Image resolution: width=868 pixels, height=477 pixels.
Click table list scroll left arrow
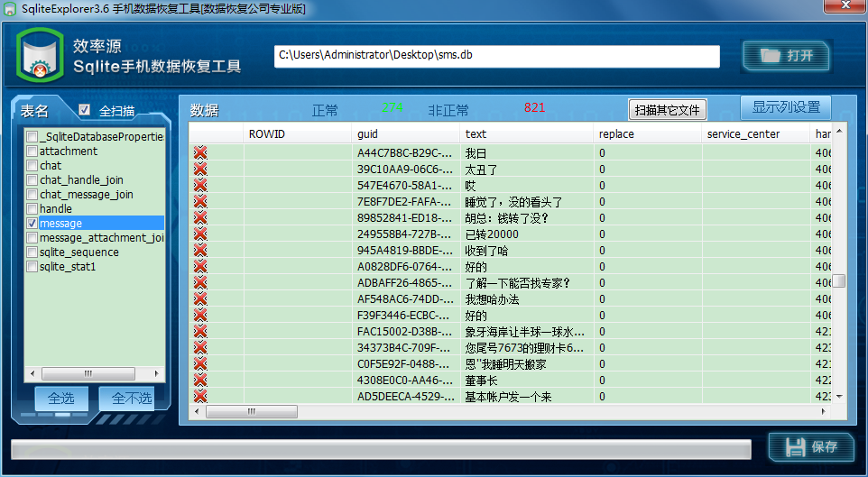pyautogui.click(x=32, y=373)
